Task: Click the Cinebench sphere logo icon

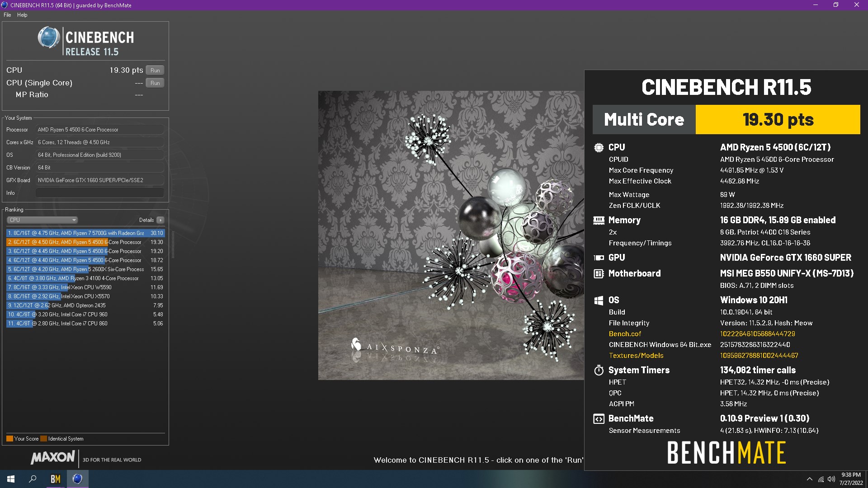Action: 48,38
